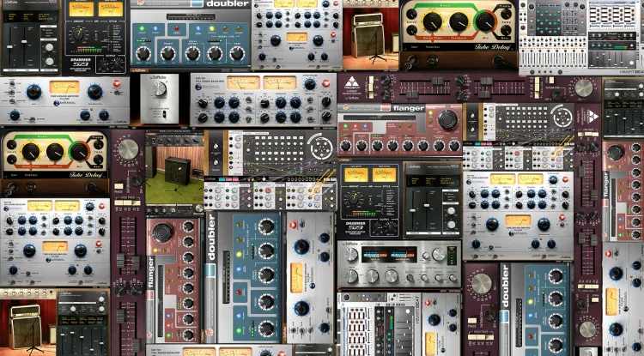Click the large black knob on horizontal flanger
The height and width of the screenshot is (356, 644).
point(447,119)
